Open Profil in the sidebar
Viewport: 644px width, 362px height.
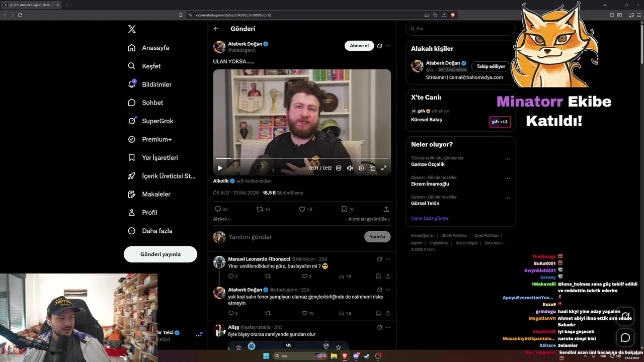142,212
